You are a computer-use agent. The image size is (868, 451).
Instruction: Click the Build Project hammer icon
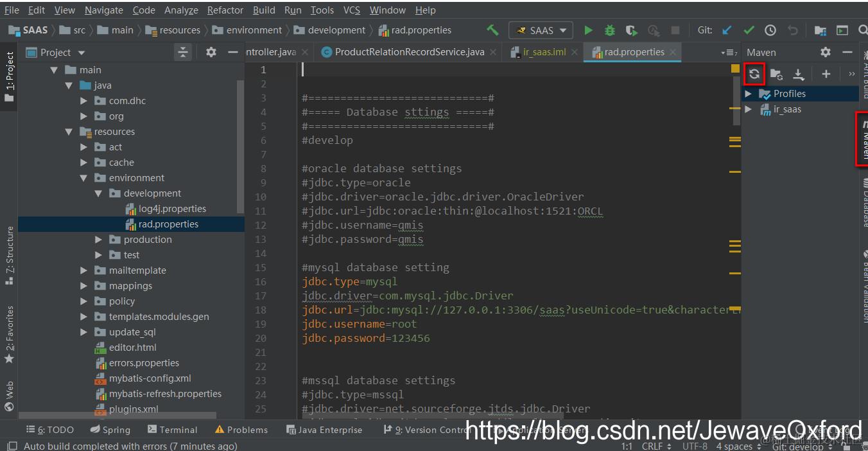492,30
